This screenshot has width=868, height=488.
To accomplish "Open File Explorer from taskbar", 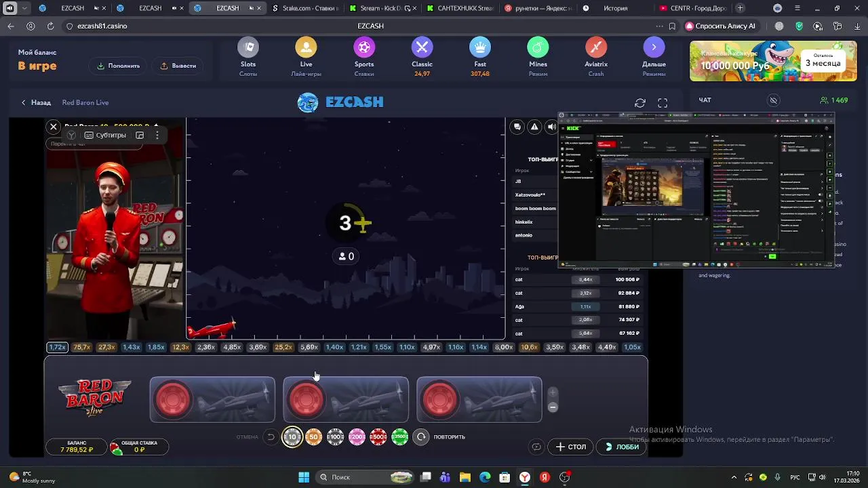I will pos(465,477).
